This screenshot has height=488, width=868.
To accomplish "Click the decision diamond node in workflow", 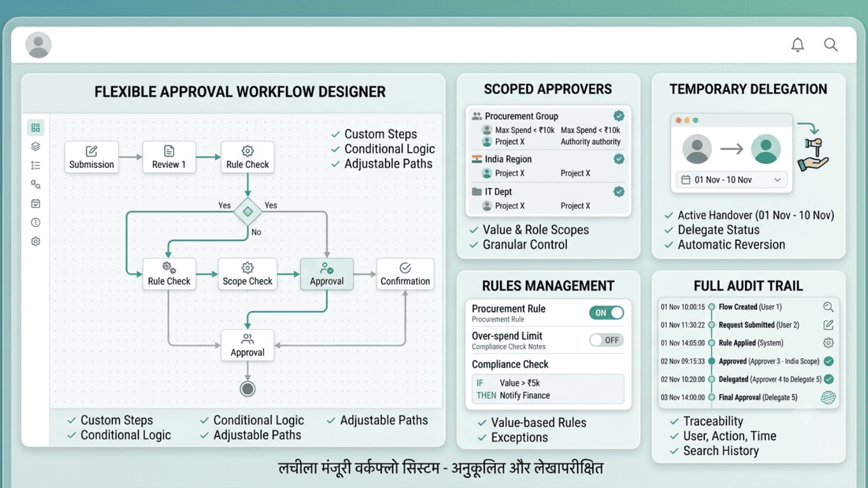I will [x=248, y=211].
